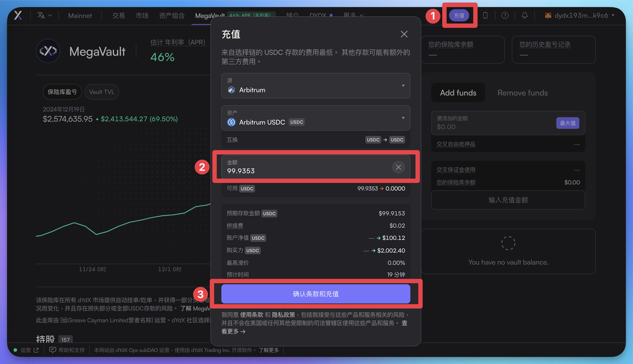Select the MegaVault tab
Image resolution: width=633 pixels, height=364 pixels.
210,16
